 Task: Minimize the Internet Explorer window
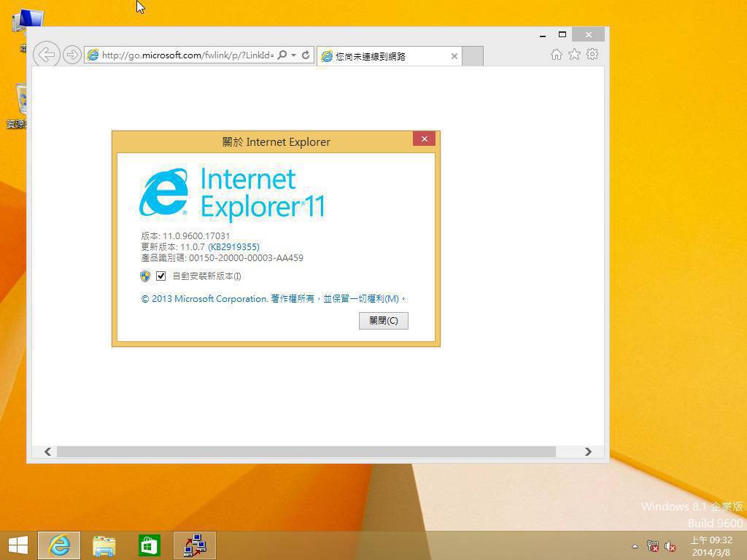543,35
